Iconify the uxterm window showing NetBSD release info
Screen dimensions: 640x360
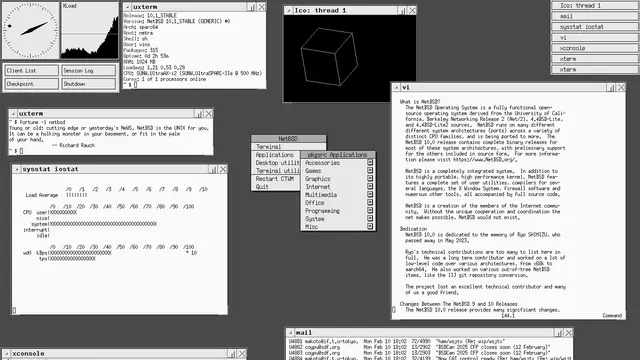point(127,7)
